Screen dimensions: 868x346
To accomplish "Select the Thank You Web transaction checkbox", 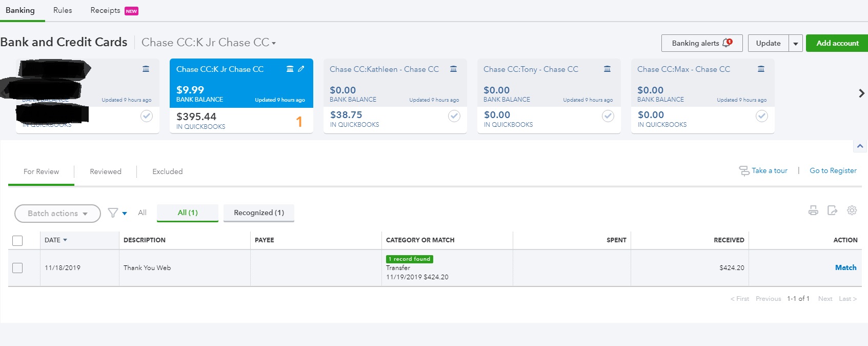I will 17,268.
